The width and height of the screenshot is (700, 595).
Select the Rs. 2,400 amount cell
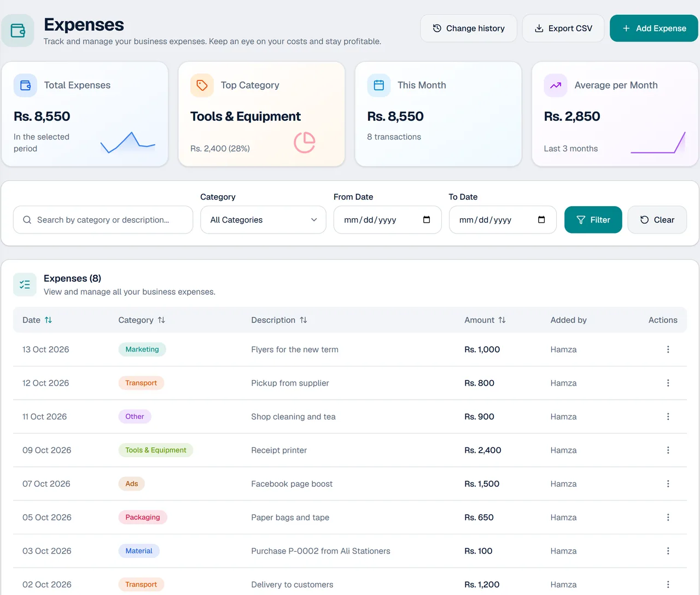483,450
